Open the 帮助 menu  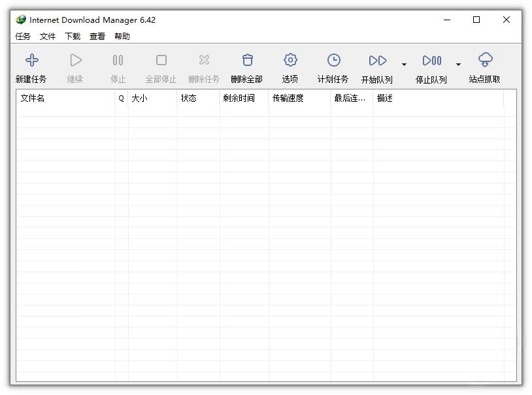122,37
